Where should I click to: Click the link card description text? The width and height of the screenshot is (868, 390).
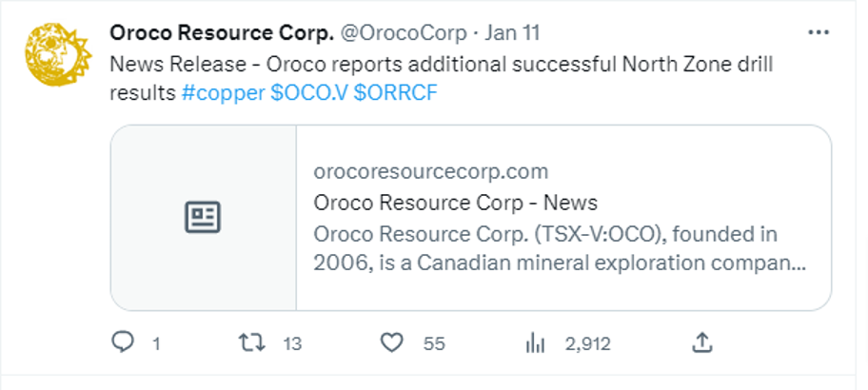[x=560, y=248]
